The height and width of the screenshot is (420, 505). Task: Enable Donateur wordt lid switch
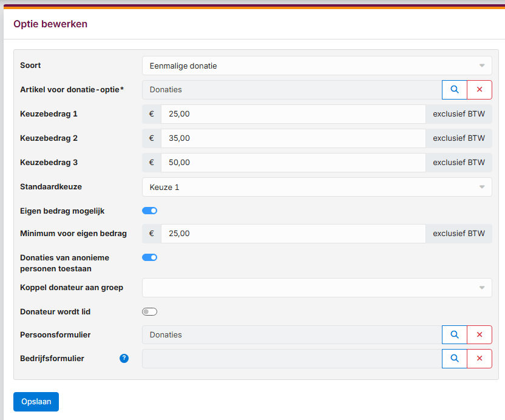(x=149, y=312)
